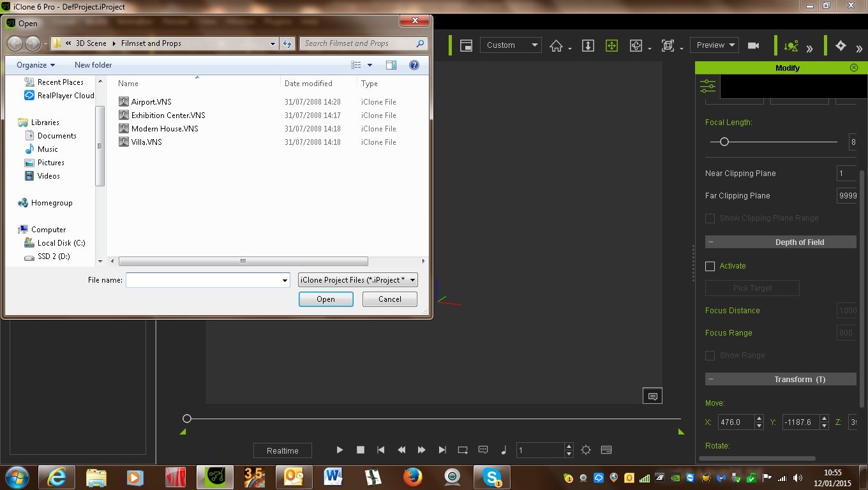Open the iClone Project Files type dropdown
868x490 pixels.
(357, 280)
